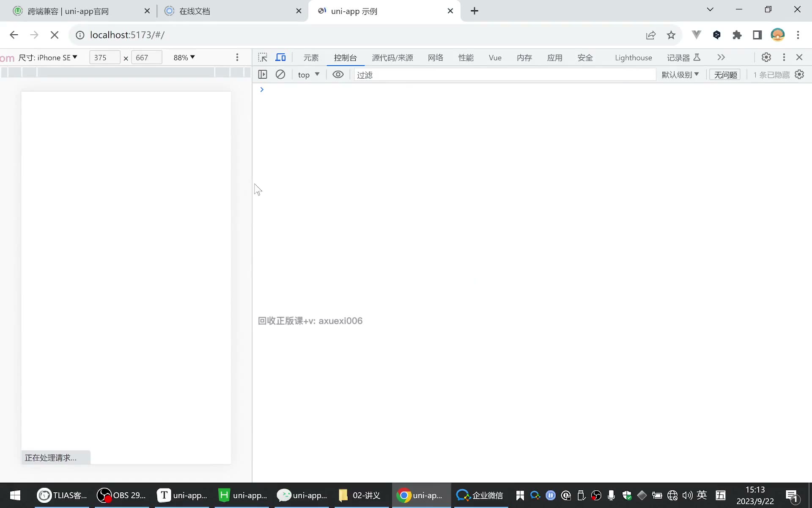Bookmark this page with the star icon

(x=671, y=35)
